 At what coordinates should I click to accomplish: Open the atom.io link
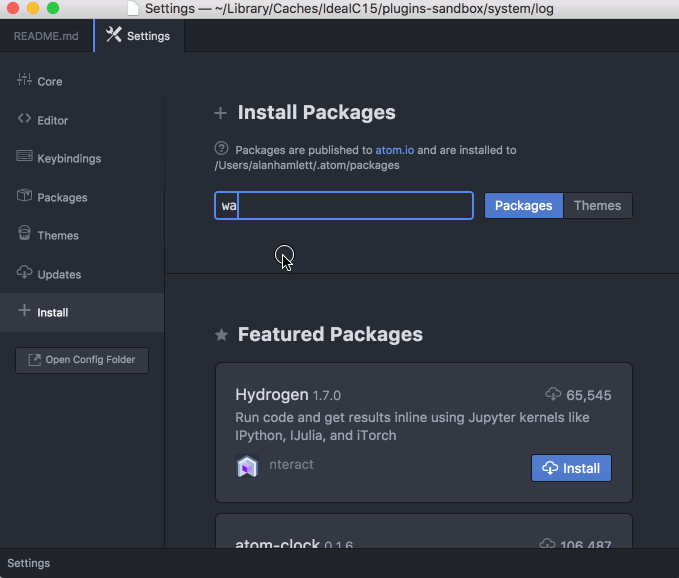[x=394, y=150]
